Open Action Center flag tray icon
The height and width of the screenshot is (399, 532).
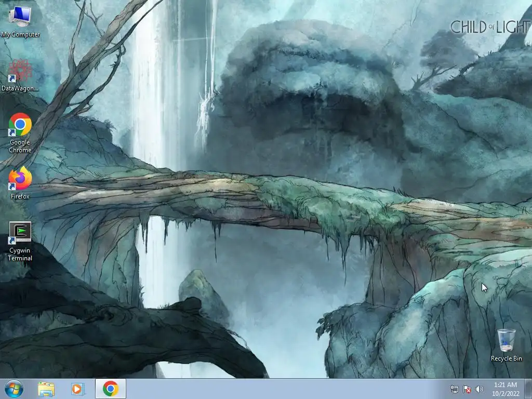pos(467,389)
